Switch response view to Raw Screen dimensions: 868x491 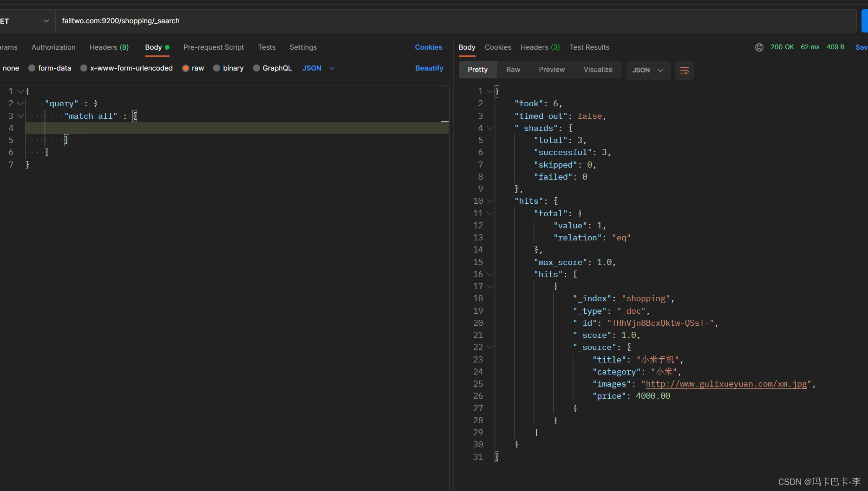513,70
